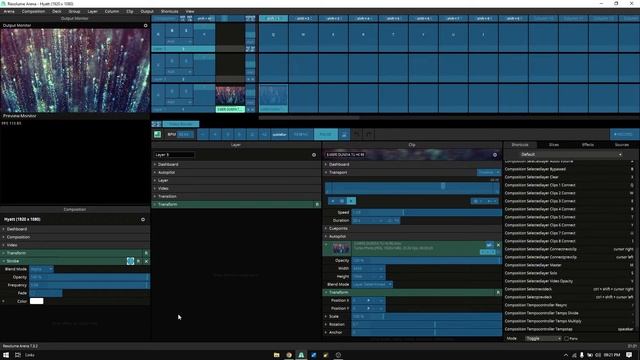Click the deck icon left of the deck tab

tap(156, 124)
